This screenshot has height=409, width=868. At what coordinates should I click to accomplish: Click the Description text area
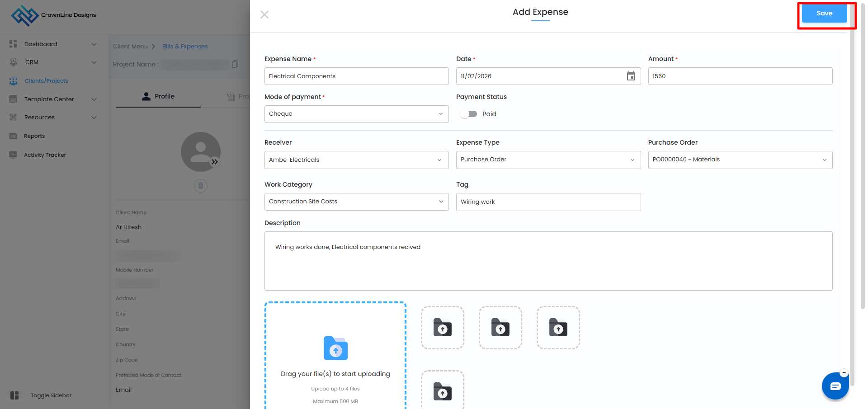(548, 261)
